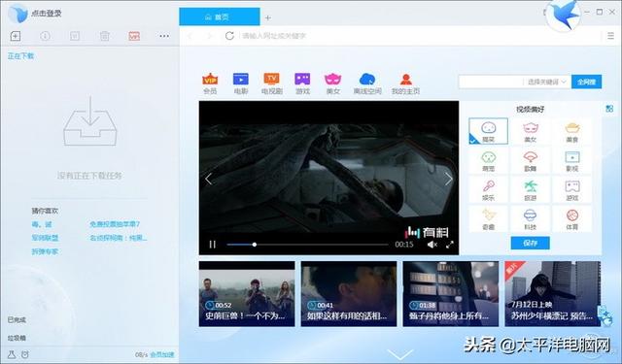Select the 美食 video preference tile
The width and height of the screenshot is (622, 364).
[x=572, y=132]
